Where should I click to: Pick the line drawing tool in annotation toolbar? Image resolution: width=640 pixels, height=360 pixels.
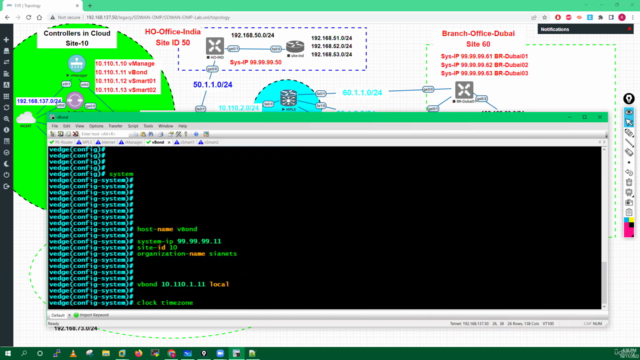(x=629, y=142)
